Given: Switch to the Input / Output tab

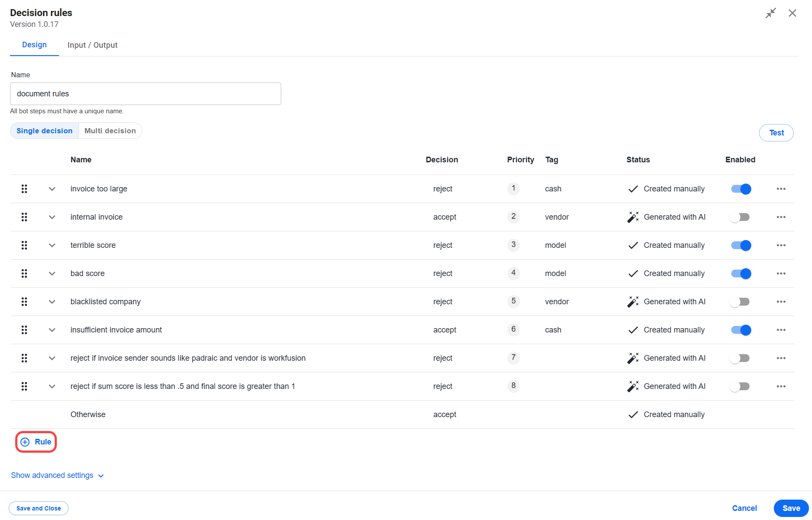Looking at the screenshot, I should point(92,45).
